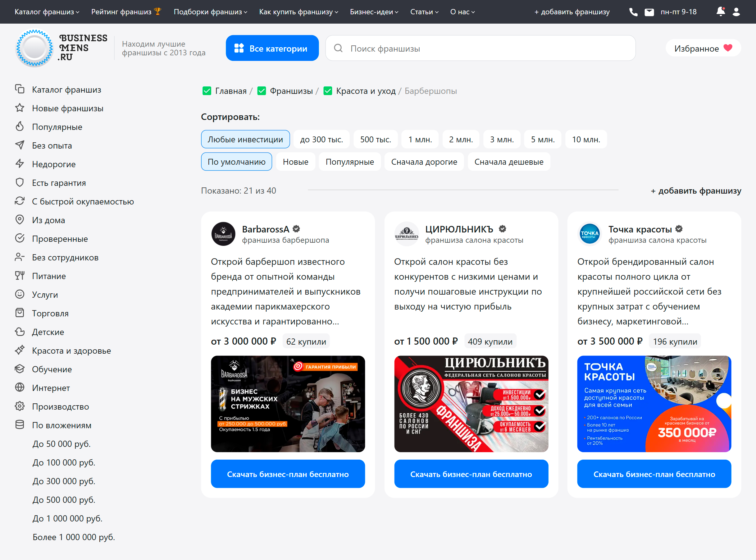Sort by Сначала дешевые
The width and height of the screenshot is (756, 560).
point(509,162)
